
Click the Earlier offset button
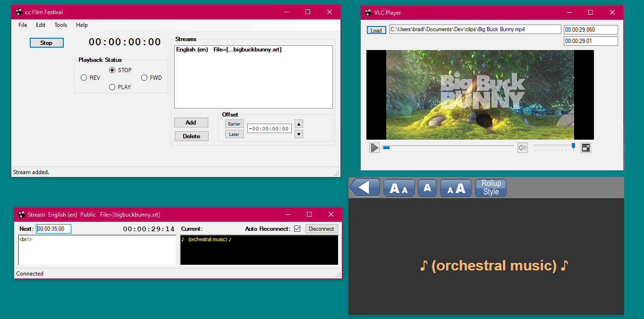[234, 124]
